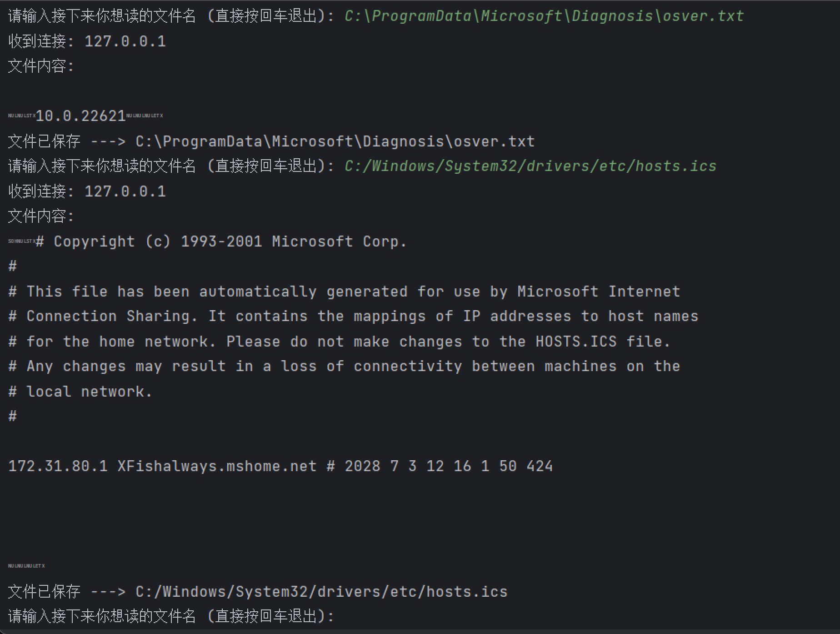
Task: Click the 172.31.80.1 IP address
Action: [x=58, y=466]
